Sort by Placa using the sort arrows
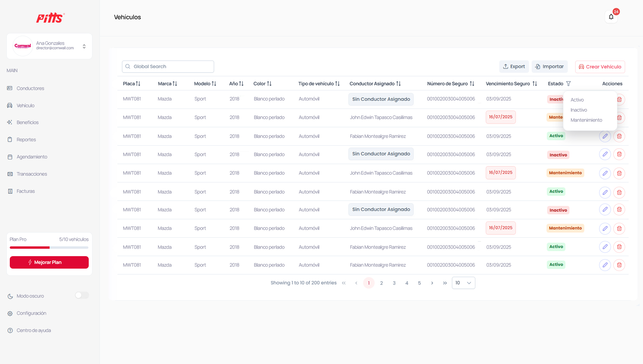 coord(138,84)
